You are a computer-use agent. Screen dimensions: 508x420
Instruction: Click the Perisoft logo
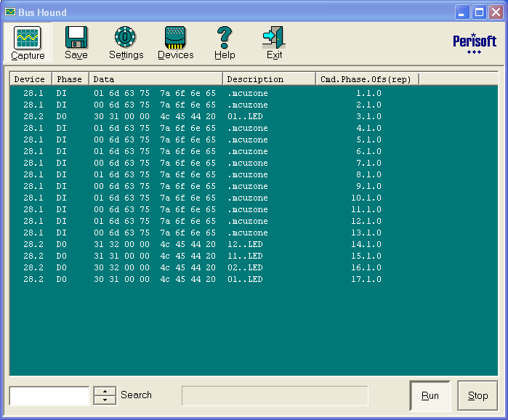coord(475,43)
